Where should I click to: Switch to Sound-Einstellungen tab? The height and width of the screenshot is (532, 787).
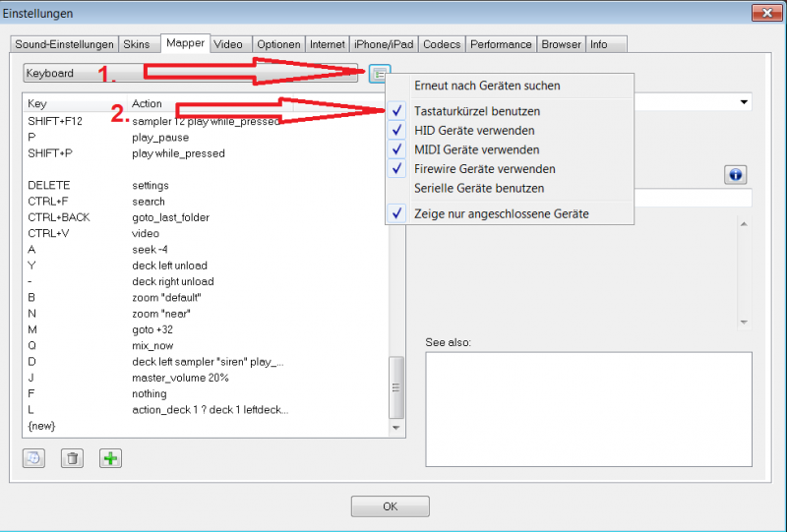(x=64, y=44)
